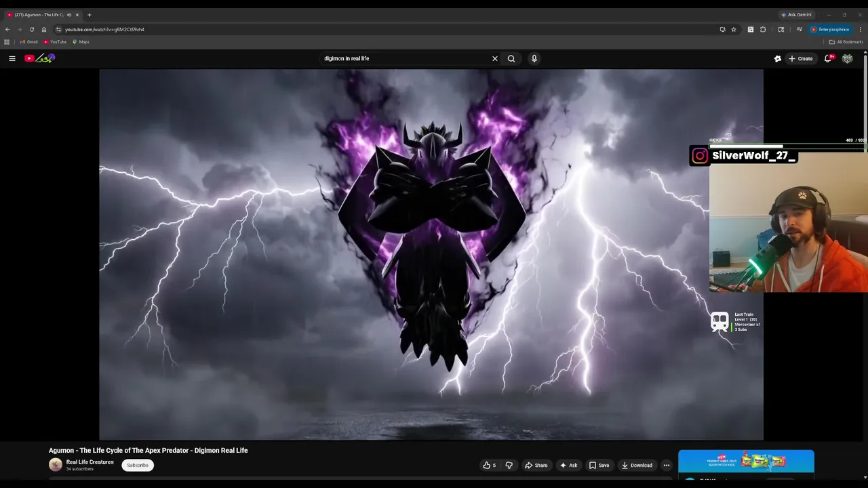Viewport: 868px width, 488px height.
Task: Click the video player to pause
Action: 431,254
